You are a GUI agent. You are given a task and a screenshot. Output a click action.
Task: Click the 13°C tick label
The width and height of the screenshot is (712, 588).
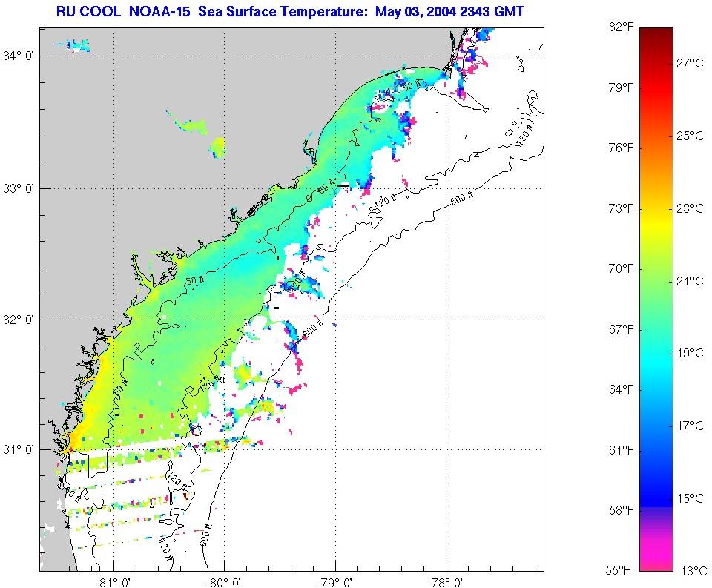[693, 571]
